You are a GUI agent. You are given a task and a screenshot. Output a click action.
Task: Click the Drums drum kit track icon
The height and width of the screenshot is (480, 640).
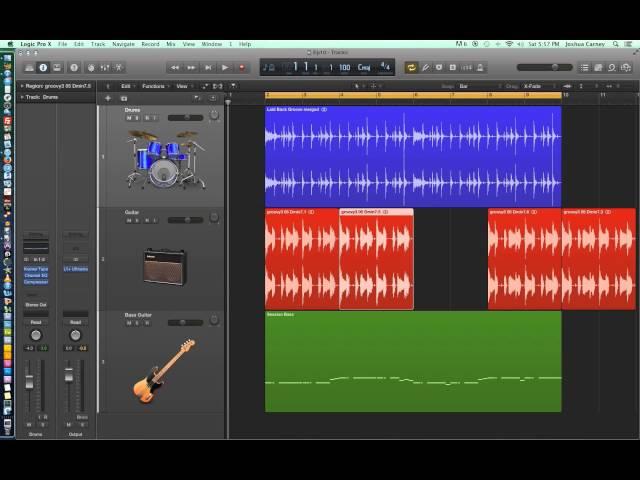coord(160,158)
